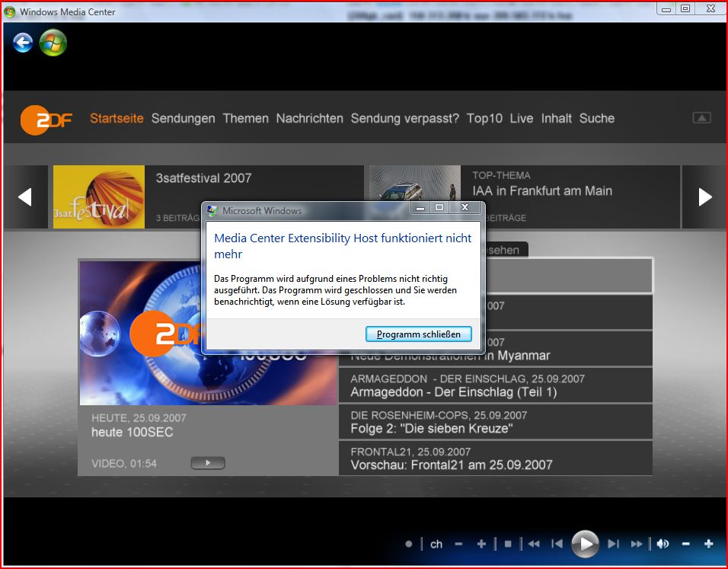Open Sendung verpasst? section

(405, 118)
